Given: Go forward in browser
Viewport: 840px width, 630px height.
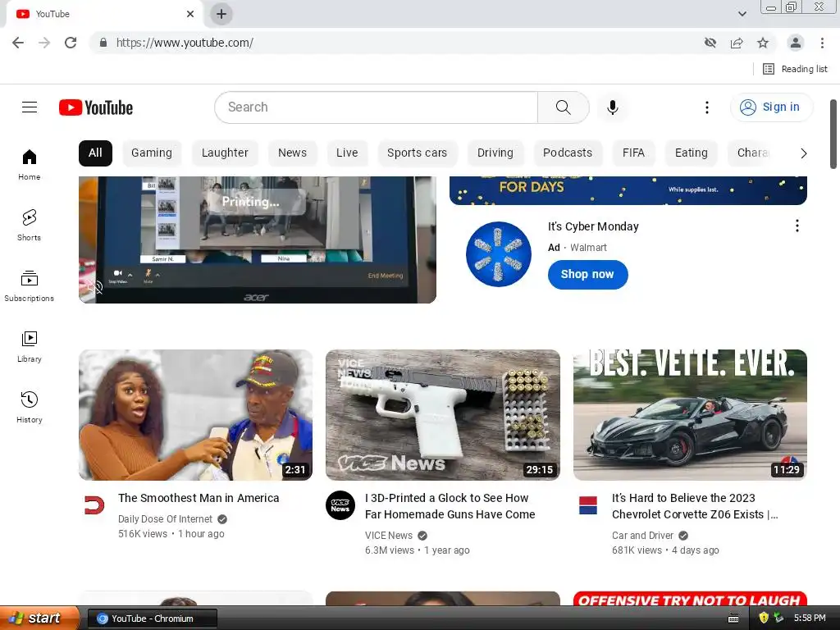Looking at the screenshot, I should [x=44, y=43].
